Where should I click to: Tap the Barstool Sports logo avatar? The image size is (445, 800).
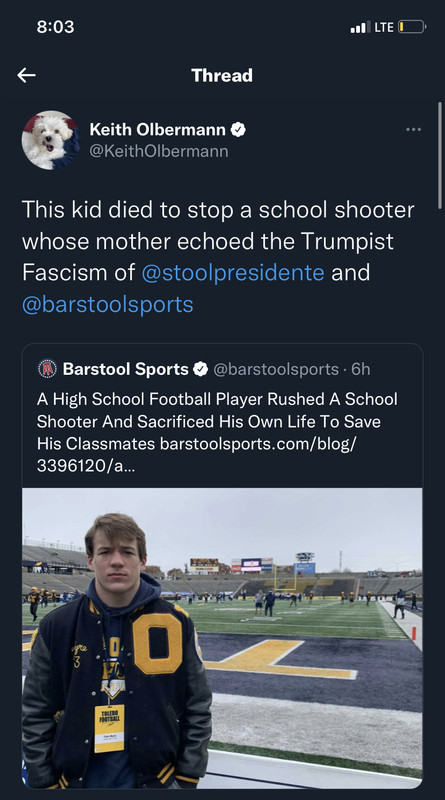(47, 369)
